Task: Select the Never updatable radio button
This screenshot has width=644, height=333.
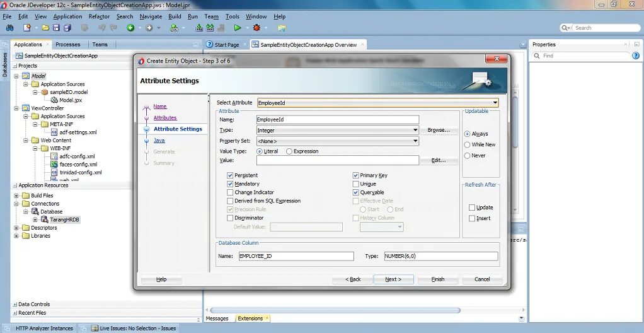Action: (x=467, y=156)
